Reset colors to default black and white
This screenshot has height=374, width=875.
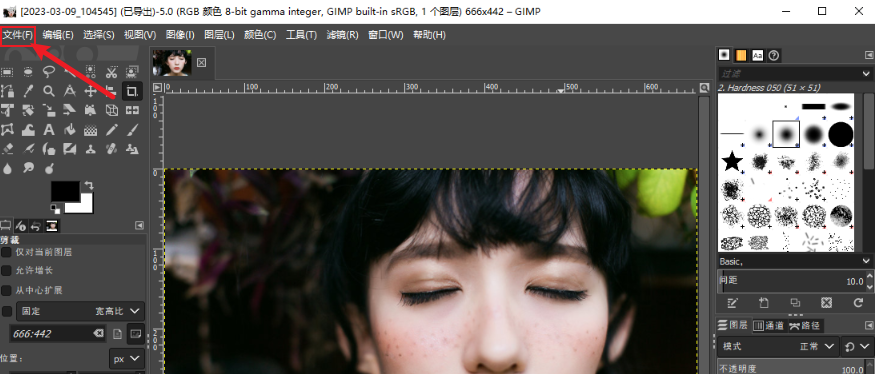(55, 208)
